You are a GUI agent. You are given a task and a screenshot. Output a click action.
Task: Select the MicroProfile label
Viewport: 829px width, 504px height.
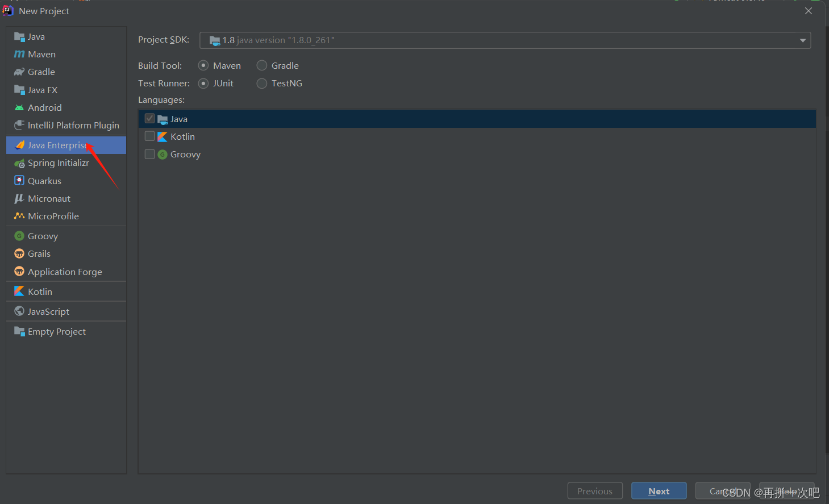tap(53, 216)
